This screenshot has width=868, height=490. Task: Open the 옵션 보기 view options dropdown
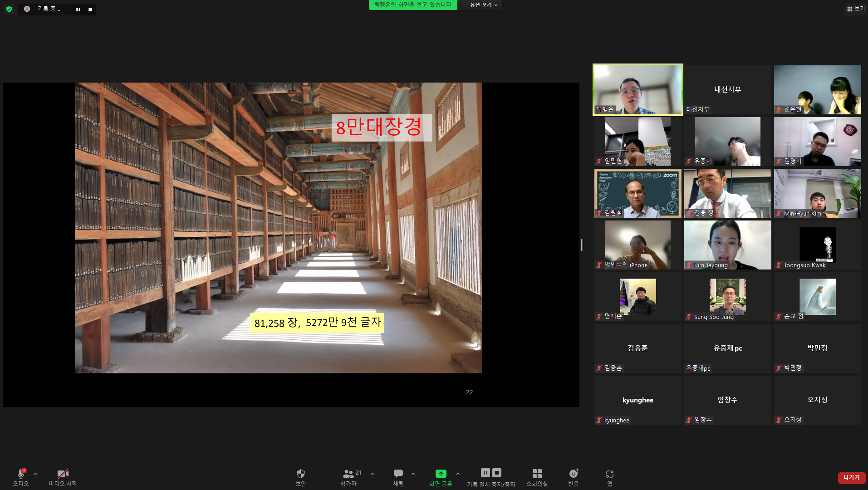[x=484, y=5]
